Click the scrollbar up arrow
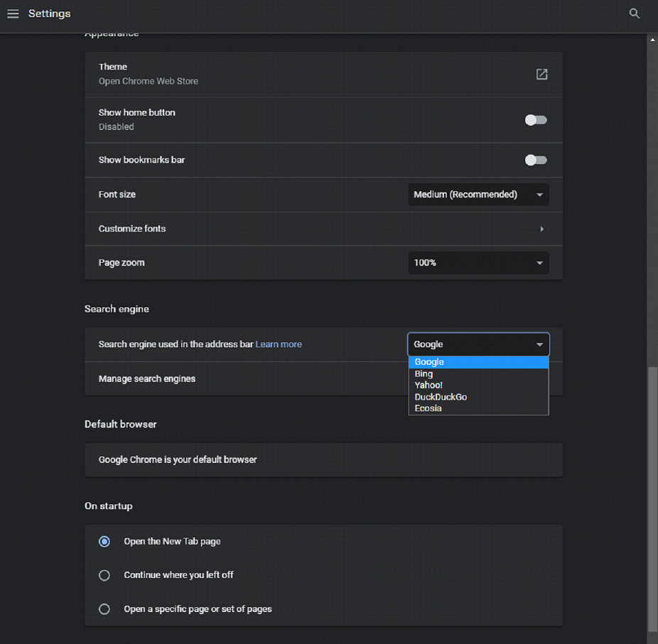This screenshot has width=658, height=644. (652, 40)
